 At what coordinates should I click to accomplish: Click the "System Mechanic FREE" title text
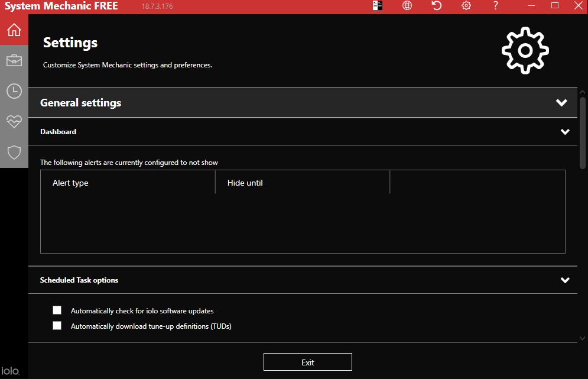click(x=61, y=6)
